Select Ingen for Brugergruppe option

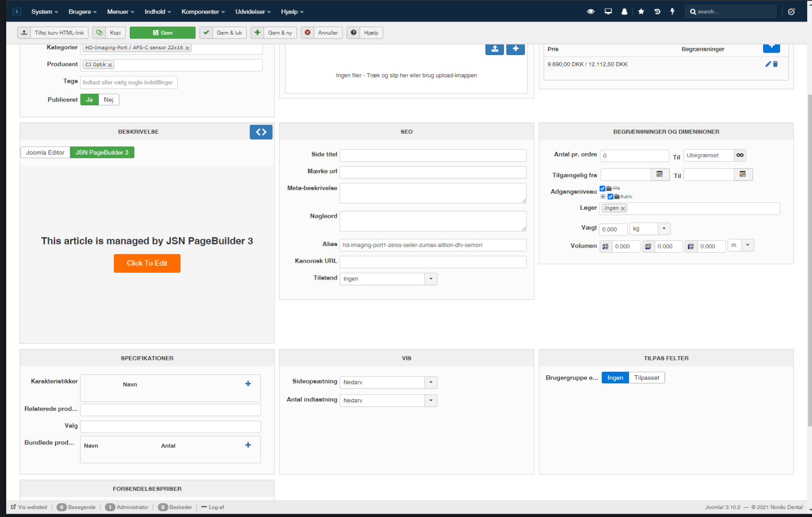pyautogui.click(x=615, y=378)
